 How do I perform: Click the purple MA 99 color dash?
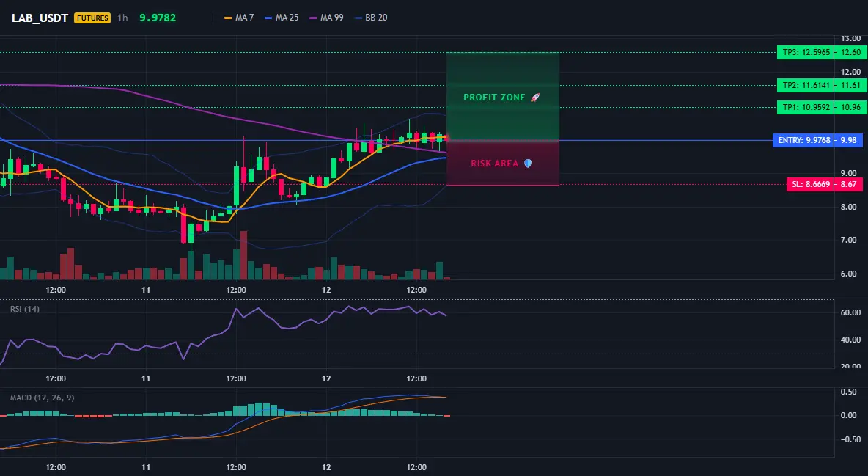(313, 18)
